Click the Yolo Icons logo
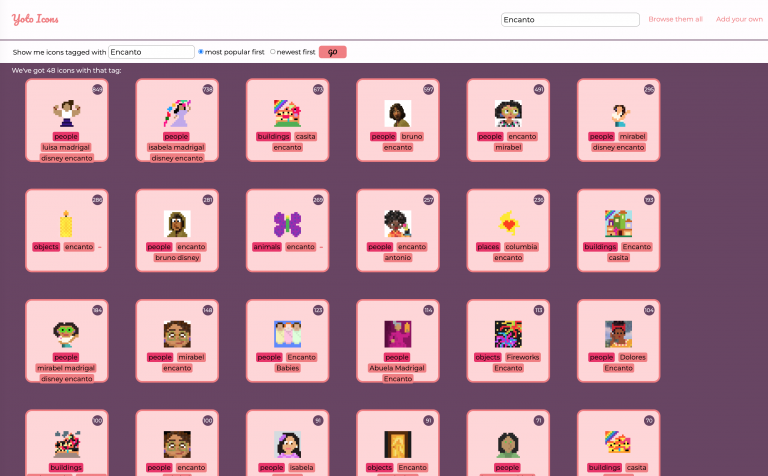The height and width of the screenshot is (476, 768). [35, 19]
